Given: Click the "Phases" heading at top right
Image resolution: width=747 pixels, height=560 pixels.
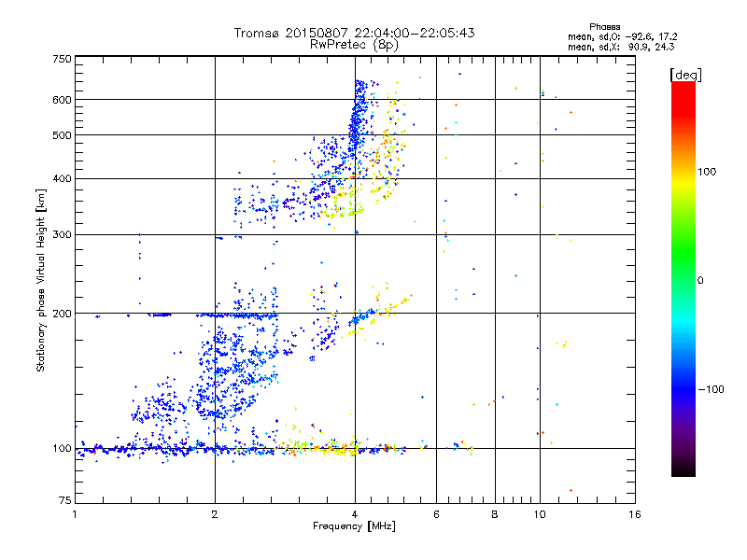Looking at the screenshot, I should point(604,27).
